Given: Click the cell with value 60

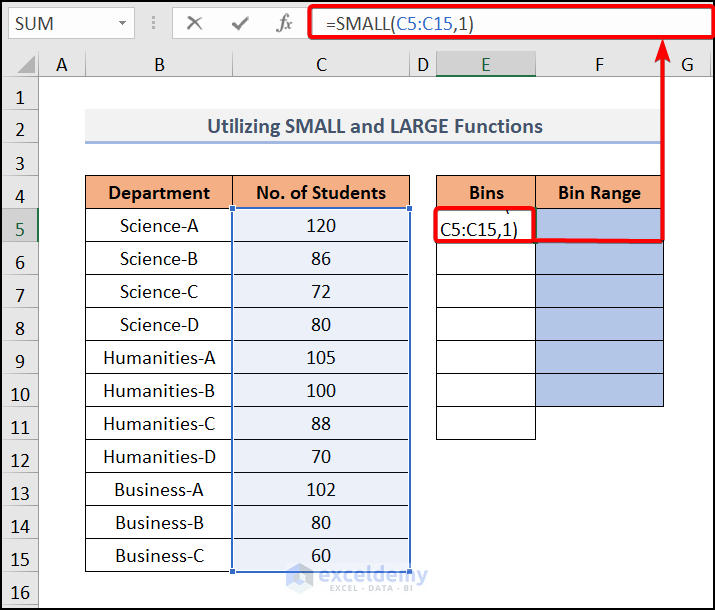Looking at the screenshot, I should pyautogui.click(x=321, y=555).
